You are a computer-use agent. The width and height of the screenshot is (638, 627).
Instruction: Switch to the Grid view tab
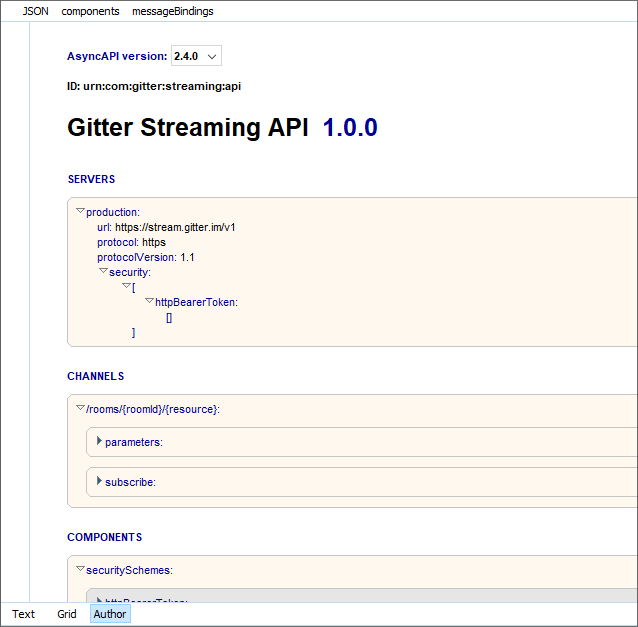[x=67, y=614]
